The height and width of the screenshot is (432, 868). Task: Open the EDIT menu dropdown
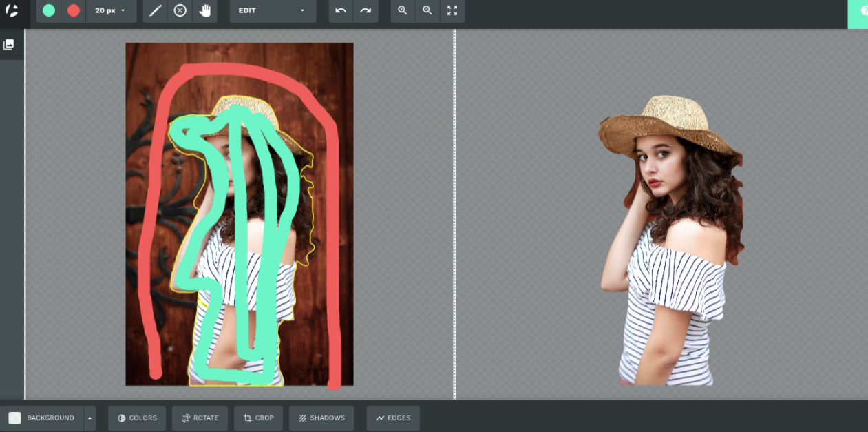(x=273, y=11)
